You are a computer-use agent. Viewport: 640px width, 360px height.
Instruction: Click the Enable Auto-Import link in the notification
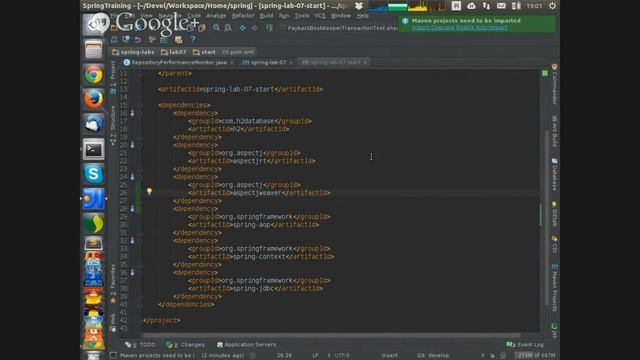(482, 27)
